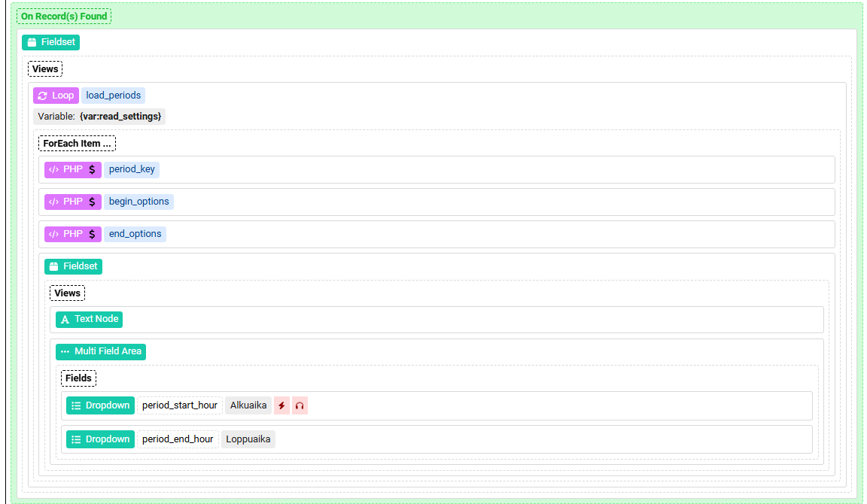The height and width of the screenshot is (504, 867).
Task: Click the load_periods name tag
Action: [x=113, y=96]
